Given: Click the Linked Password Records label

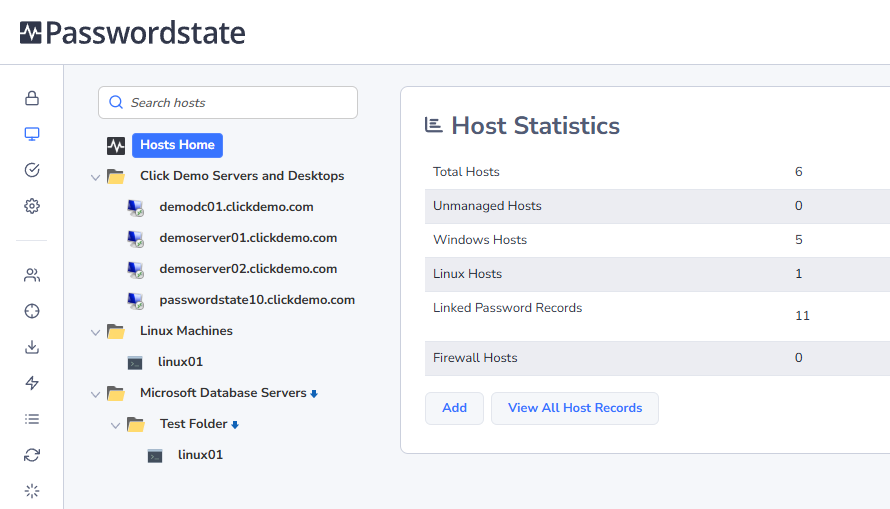Looking at the screenshot, I should [507, 308].
